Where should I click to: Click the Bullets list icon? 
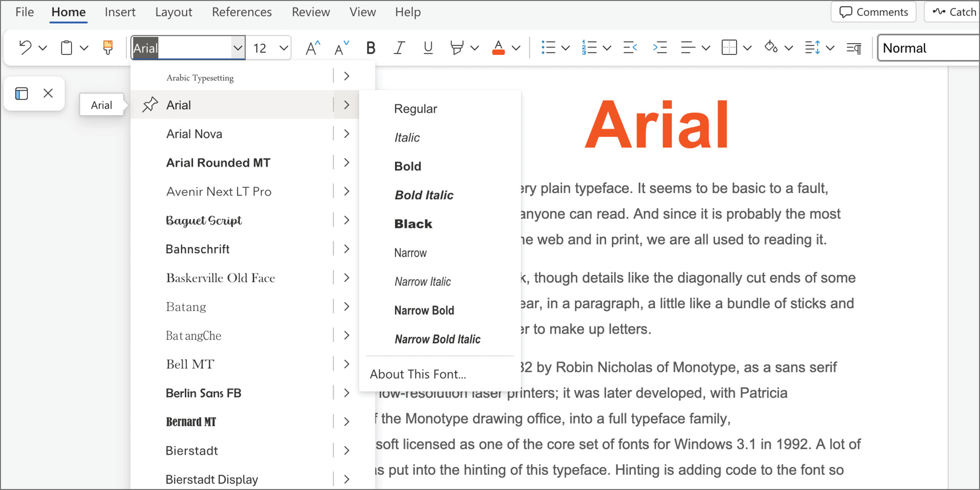tap(549, 48)
